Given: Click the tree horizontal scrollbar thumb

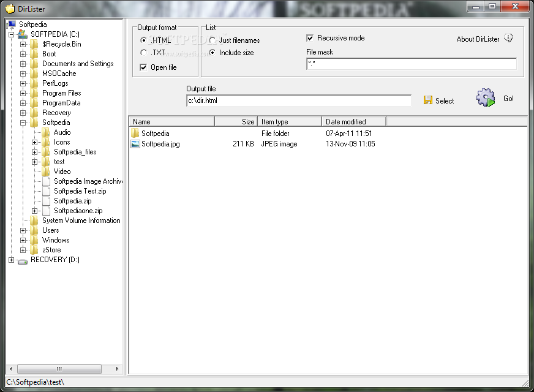Looking at the screenshot, I should [59, 369].
